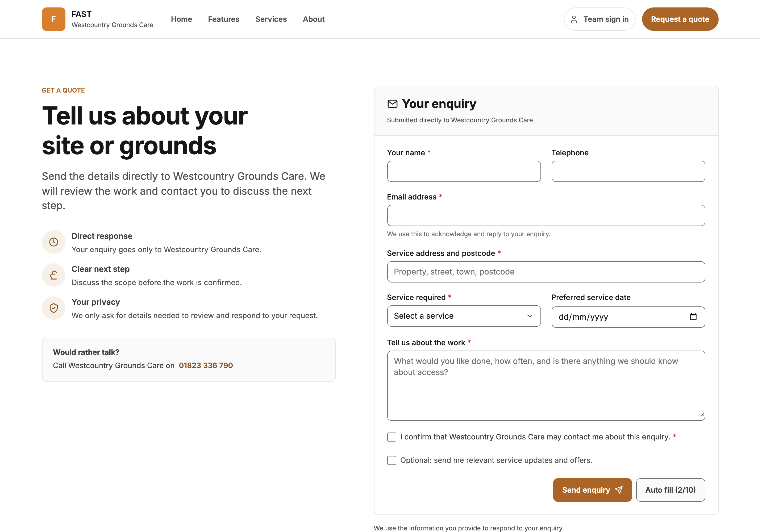Open the Features nav item

pos(224,19)
